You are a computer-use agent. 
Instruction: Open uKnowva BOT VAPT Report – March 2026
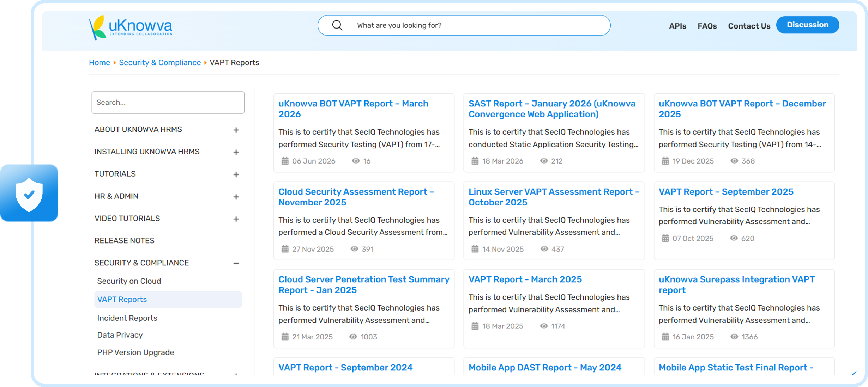coord(353,109)
